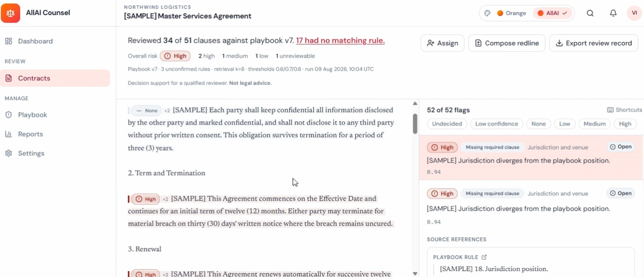Select the Orange theme option

(511, 13)
